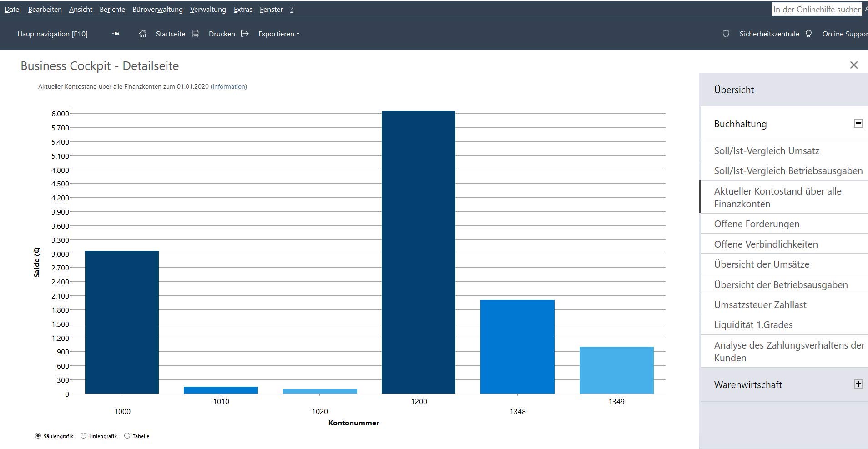Switch to Tabelle view radio button
Screen dimensions: 868x449
point(127,435)
